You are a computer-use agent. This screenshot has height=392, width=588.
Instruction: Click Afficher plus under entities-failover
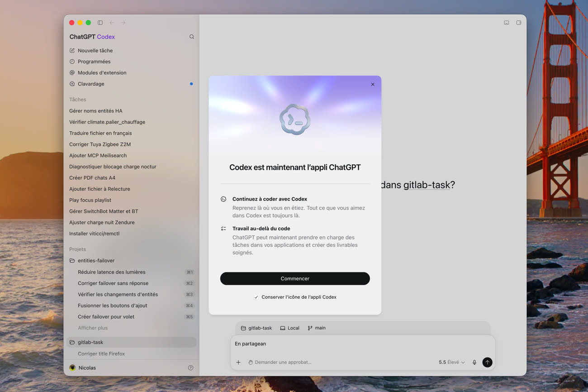(93, 328)
